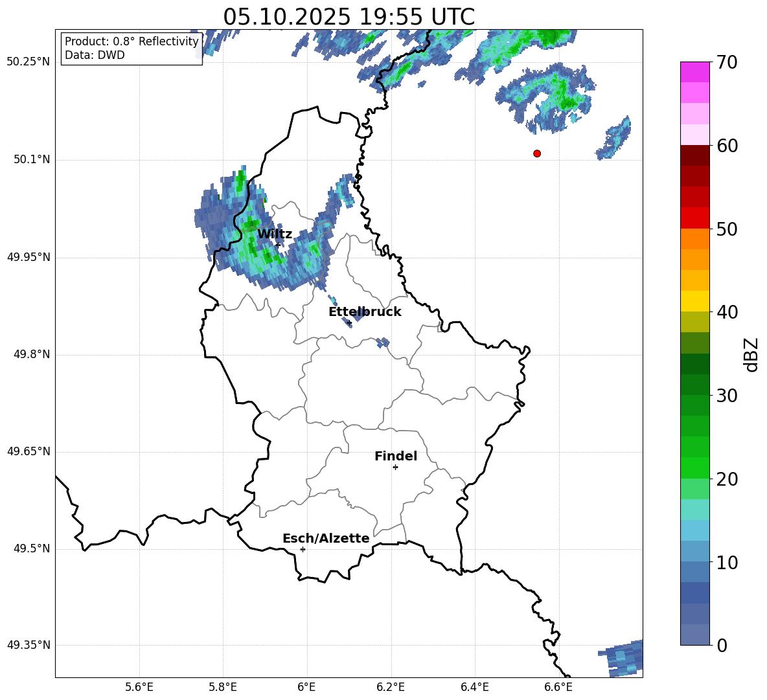Click the Ettelbruck city label
Viewport: 767px width, 700px height.
coord(365,312)
